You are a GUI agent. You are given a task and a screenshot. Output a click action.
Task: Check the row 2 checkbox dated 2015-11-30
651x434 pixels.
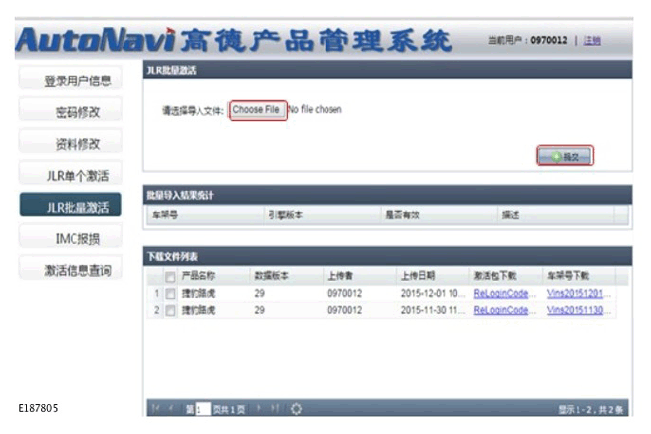pos(170,310)
